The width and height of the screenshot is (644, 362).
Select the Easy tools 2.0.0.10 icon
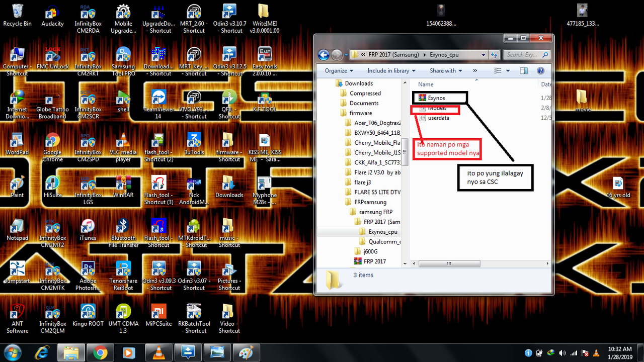coord(265,61)
